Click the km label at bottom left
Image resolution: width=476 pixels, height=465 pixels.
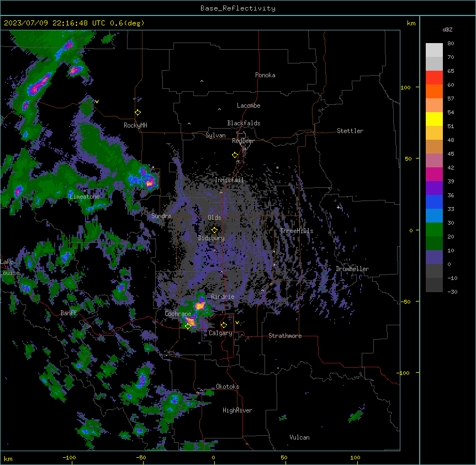[8, 459]
